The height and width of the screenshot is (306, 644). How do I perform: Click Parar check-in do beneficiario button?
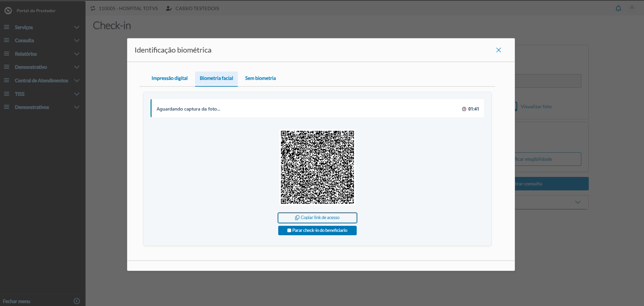click(x=317, y=231)
